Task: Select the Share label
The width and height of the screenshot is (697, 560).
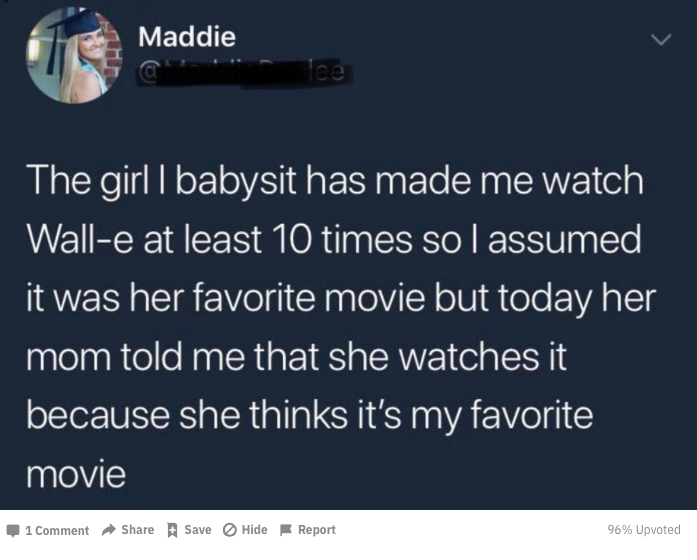Action: coord(138,530)
